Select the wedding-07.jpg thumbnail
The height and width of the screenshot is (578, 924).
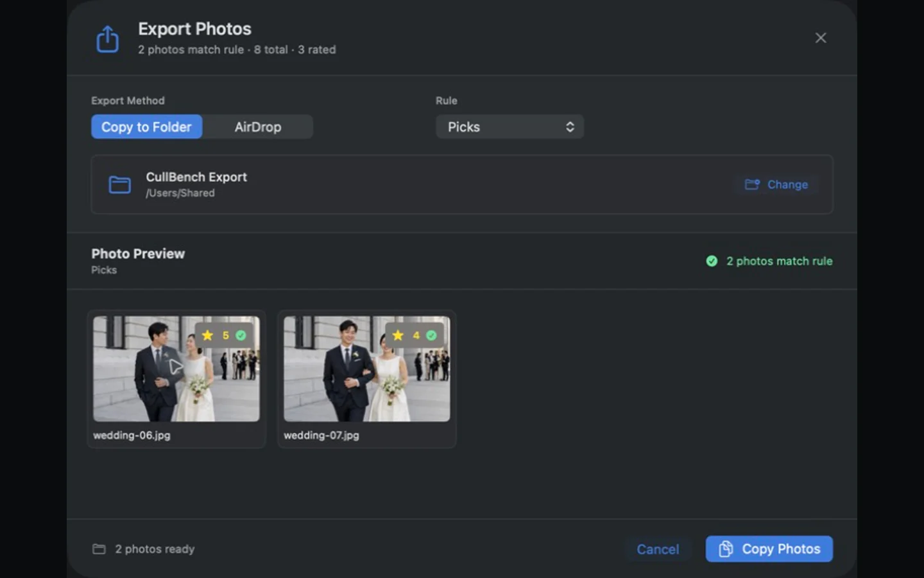pyautogui.click(x=367, y=369)
